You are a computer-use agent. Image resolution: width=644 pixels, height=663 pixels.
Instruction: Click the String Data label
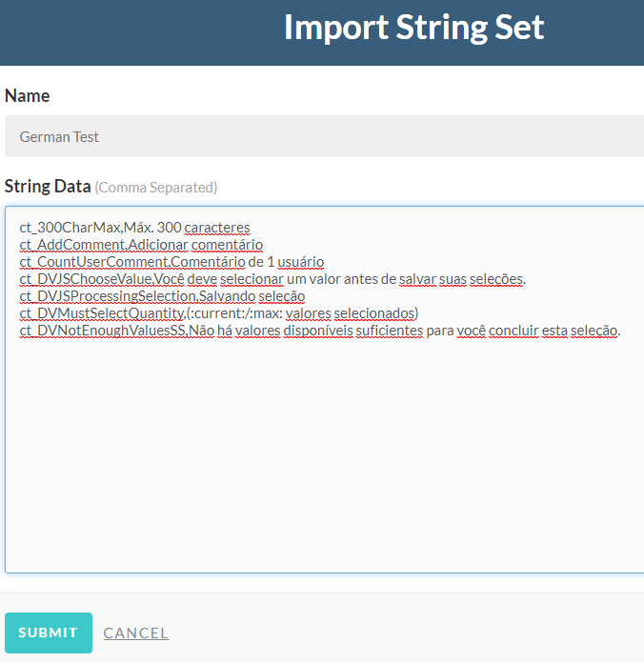coord(48,186)
